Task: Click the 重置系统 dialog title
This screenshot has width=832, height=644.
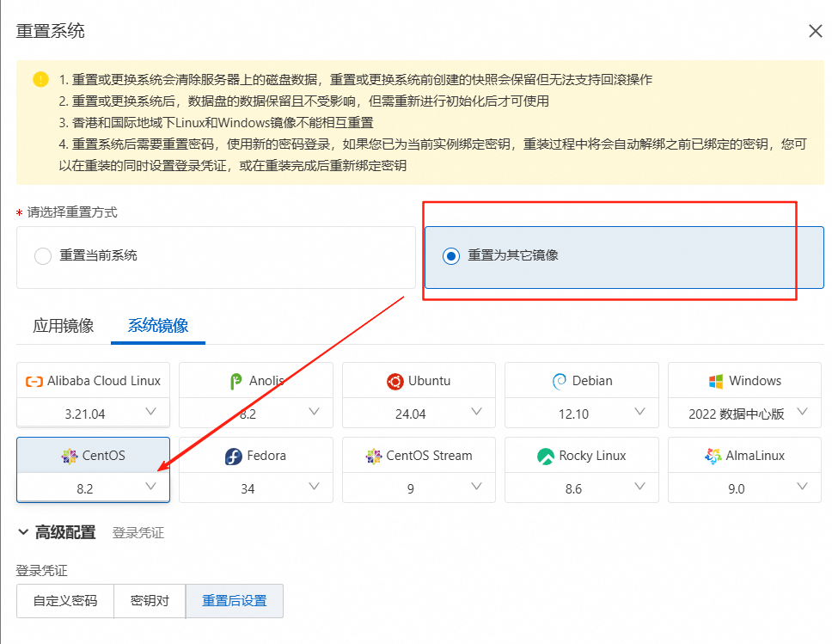Action: pyautogui.click(x=51, y=31)
